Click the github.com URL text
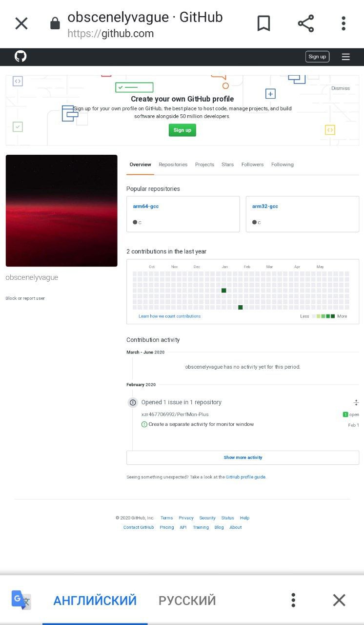 111,34
